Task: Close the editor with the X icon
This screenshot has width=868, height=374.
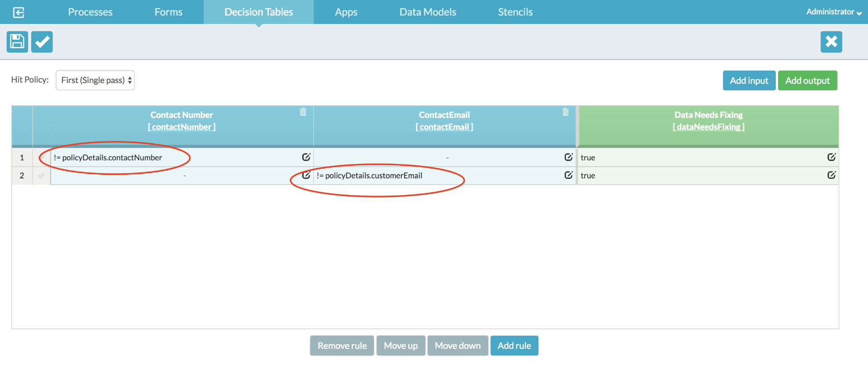Action: [831, 42]
